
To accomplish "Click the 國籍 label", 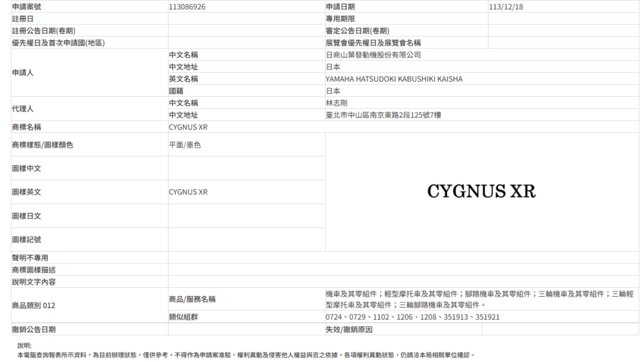I will pos(176,90).
